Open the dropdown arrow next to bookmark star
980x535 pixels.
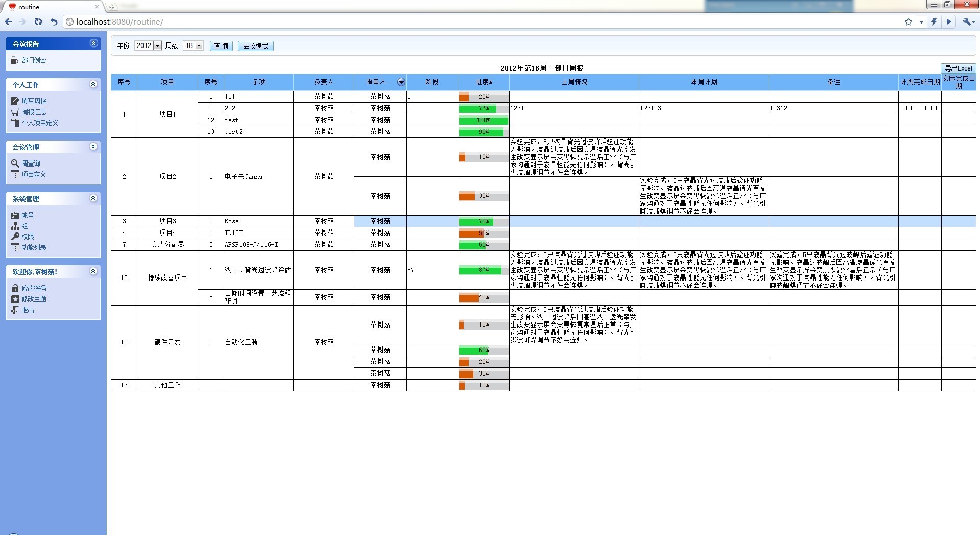921,22
